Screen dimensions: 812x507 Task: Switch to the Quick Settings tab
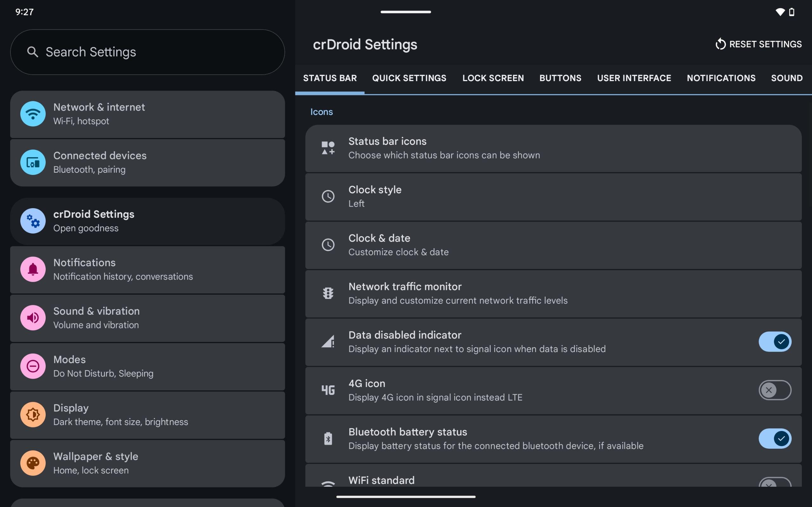(409, 78)
